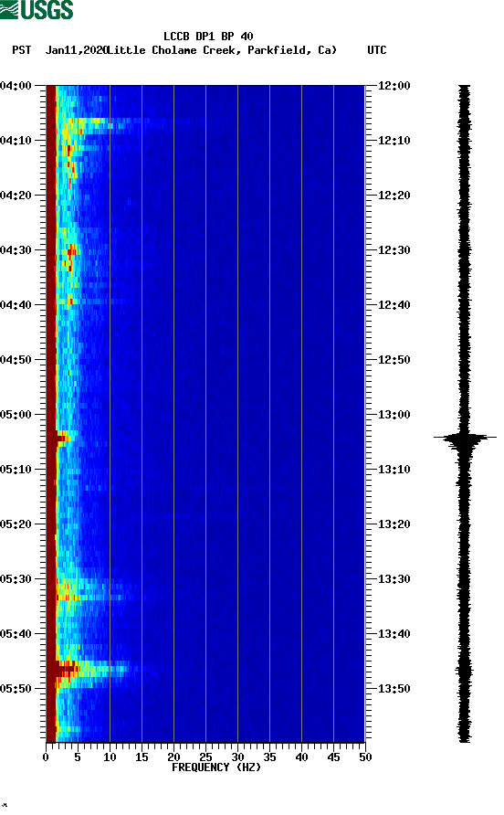Click the 04:20 PST time label
The width and height of the screenshot is (504, 815).
[x=16, y=196]
